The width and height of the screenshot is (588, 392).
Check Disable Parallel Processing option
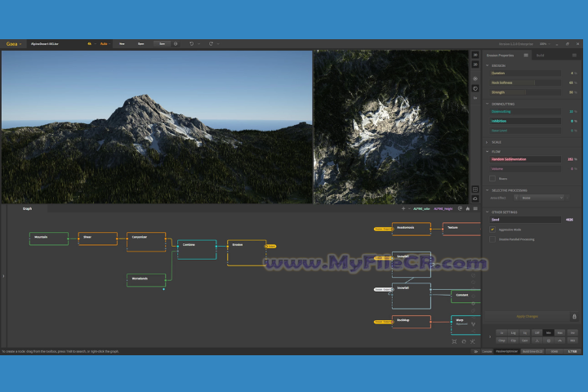492,239
